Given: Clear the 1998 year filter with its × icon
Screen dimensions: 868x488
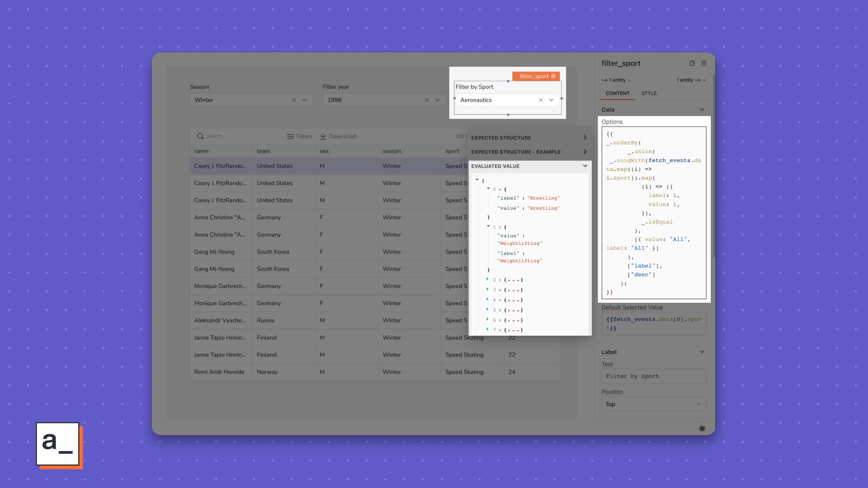Looking at the screenshot, I should pos(426,100).
